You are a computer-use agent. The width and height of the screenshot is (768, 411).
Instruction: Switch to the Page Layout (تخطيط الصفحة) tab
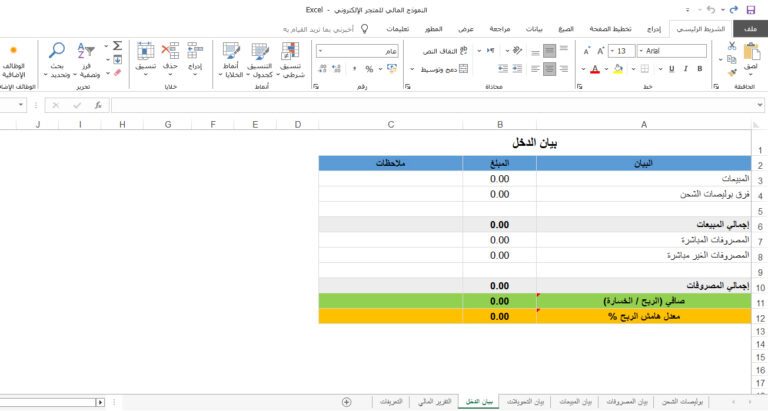coord(610,29)
